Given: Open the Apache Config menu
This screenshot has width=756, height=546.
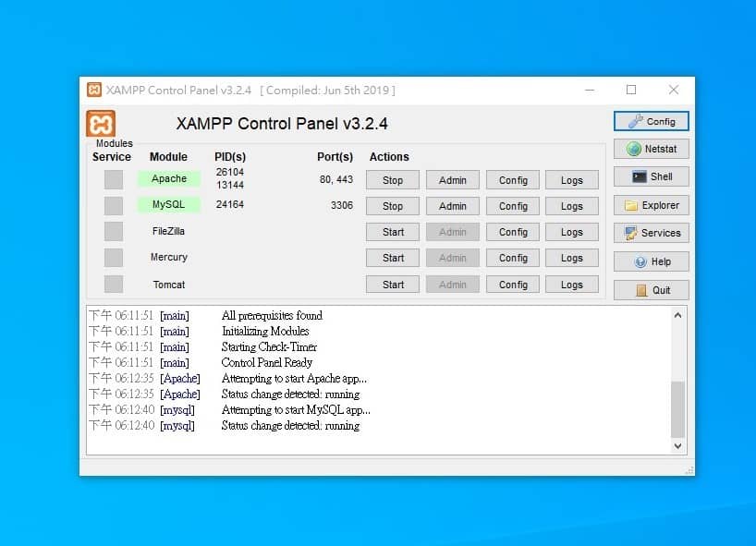Looking at the screenshot, I should pos(513,180).
